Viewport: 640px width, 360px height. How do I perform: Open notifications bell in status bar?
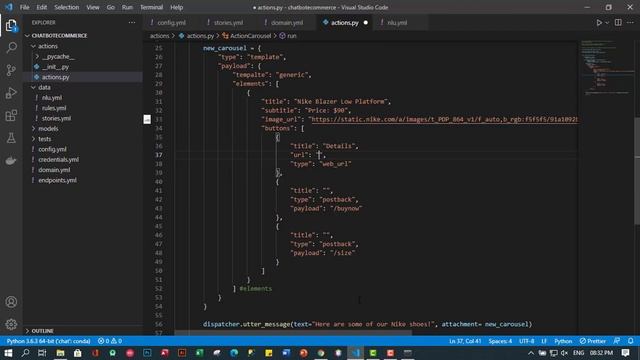[x=631, y=341]
